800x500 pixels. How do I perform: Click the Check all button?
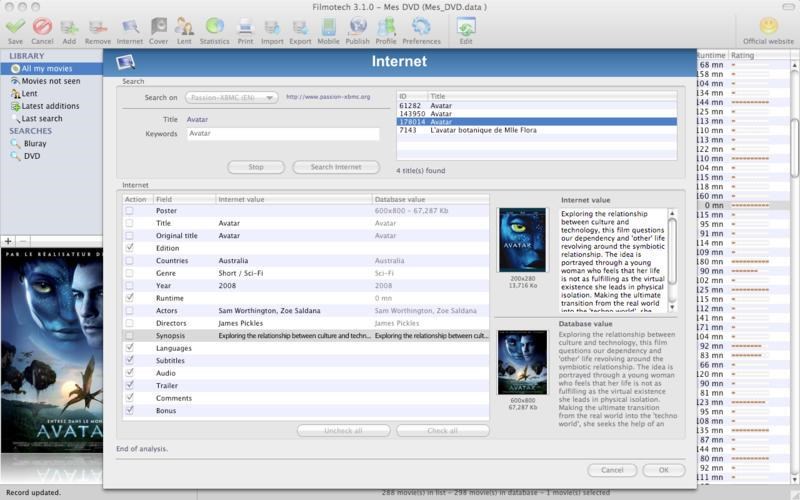[x=442, y=431]
